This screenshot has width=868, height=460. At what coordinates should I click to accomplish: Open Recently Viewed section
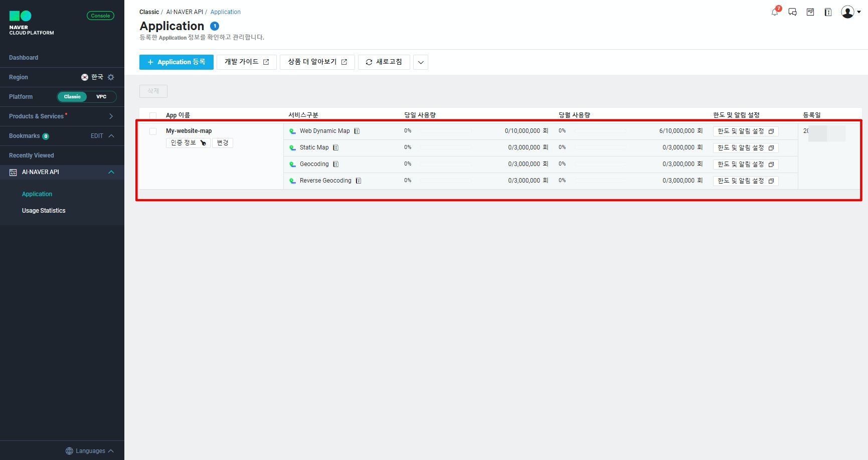tap(31, 156)
